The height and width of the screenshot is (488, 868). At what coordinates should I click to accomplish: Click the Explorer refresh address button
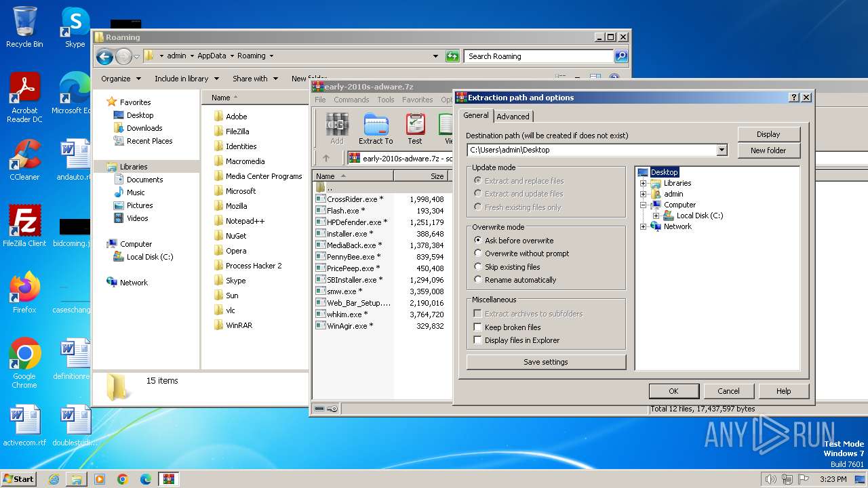click(452, 56)
